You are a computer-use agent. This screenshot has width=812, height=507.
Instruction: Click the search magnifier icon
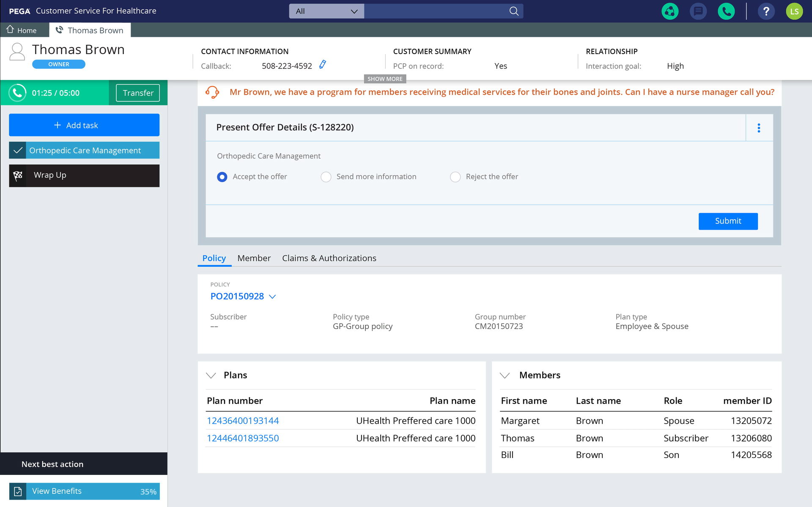513,11
